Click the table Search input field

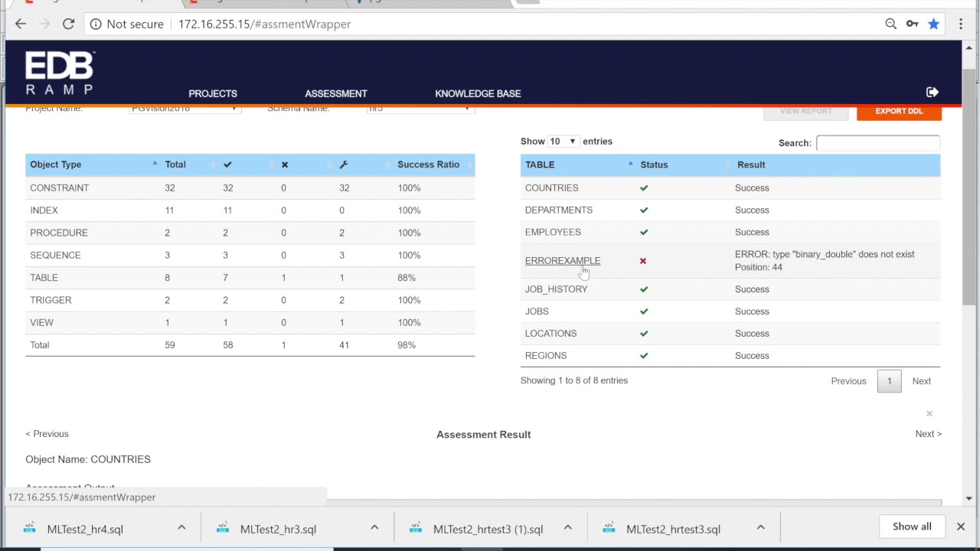877,143
